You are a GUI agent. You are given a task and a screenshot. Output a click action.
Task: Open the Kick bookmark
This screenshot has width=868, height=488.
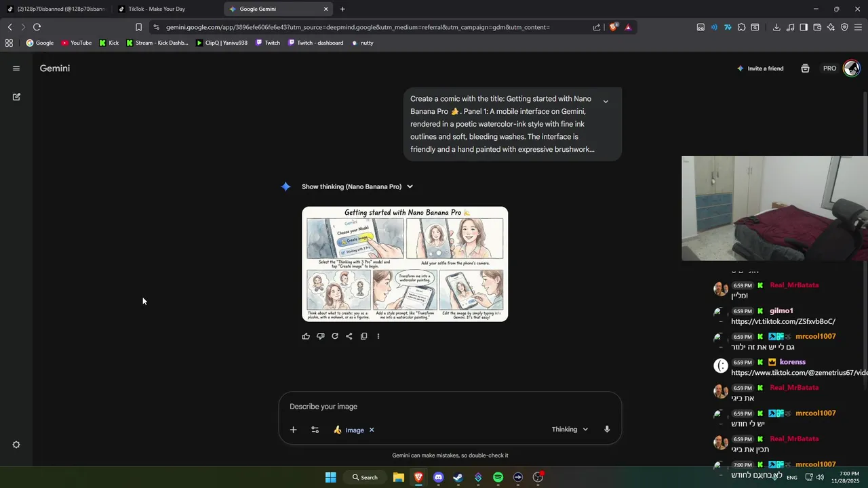[x=109, y=43]
